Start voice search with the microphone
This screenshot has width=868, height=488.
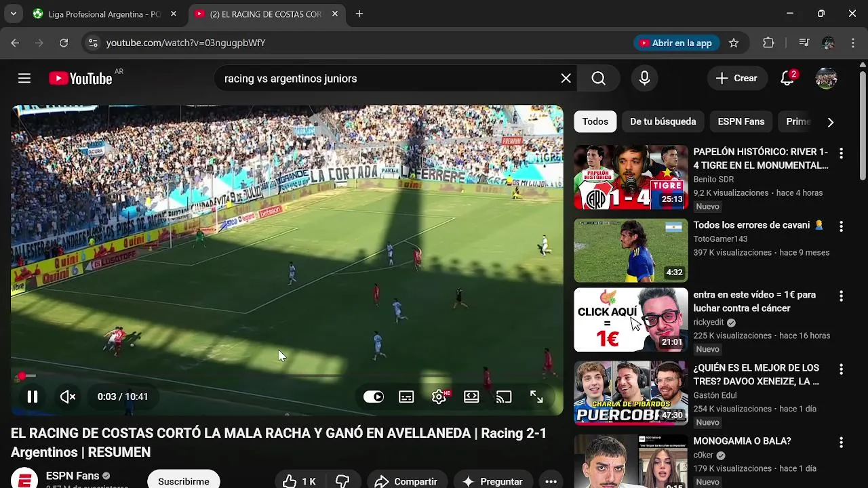coord(644,79)
